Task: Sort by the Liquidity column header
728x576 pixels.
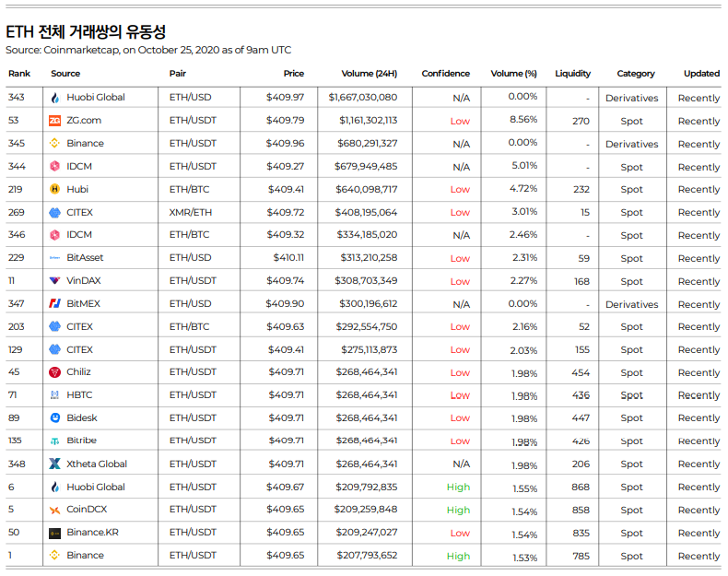Action: pos(573,74)
